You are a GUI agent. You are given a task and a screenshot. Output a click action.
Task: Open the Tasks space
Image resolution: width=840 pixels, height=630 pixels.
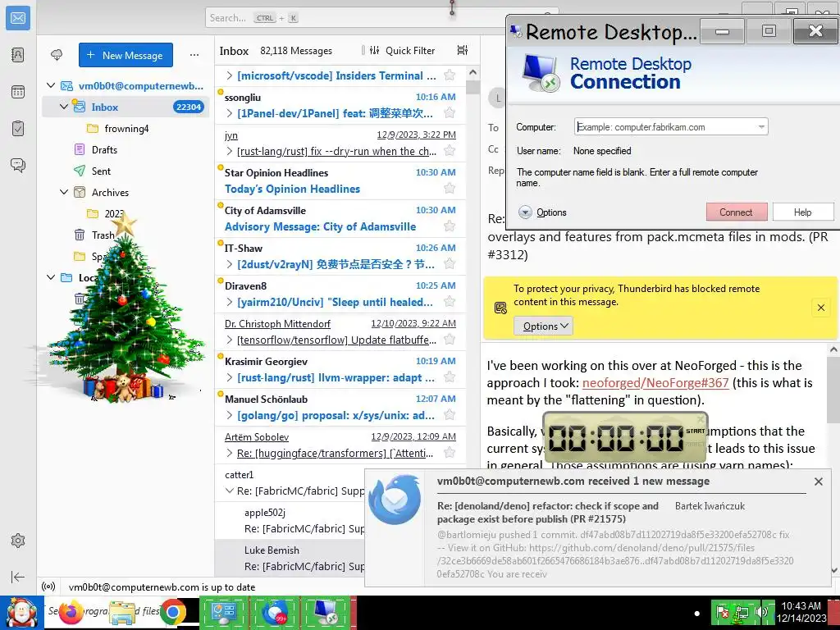click(x=18, y=129)
